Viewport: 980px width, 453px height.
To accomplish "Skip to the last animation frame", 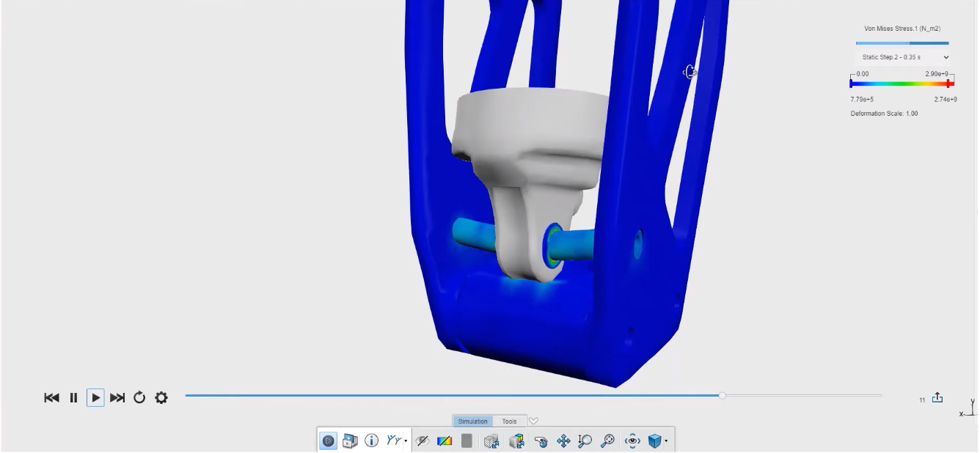I will pyautogui.click(x=117, y=398).
